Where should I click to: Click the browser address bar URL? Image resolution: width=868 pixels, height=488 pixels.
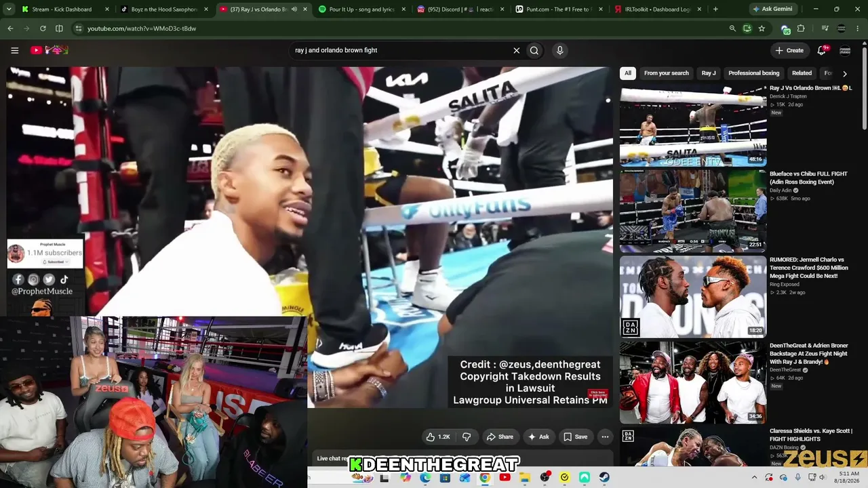[x=142, y=28]
